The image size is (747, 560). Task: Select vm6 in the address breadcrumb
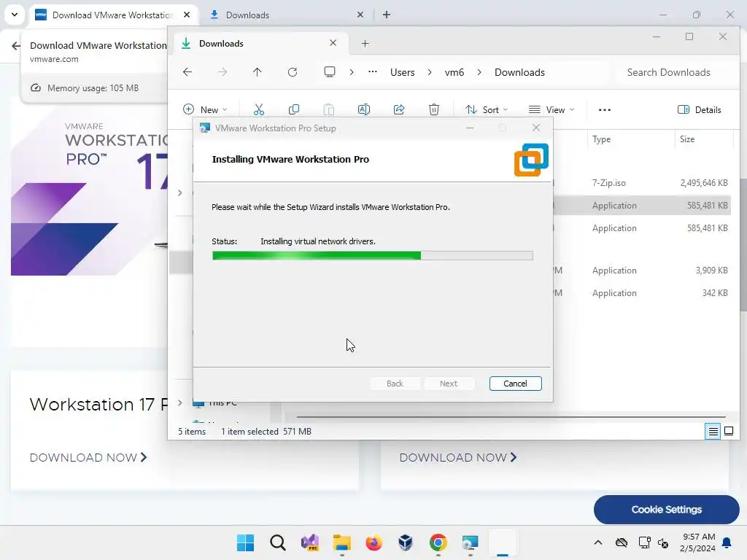[x=454, y=72]
